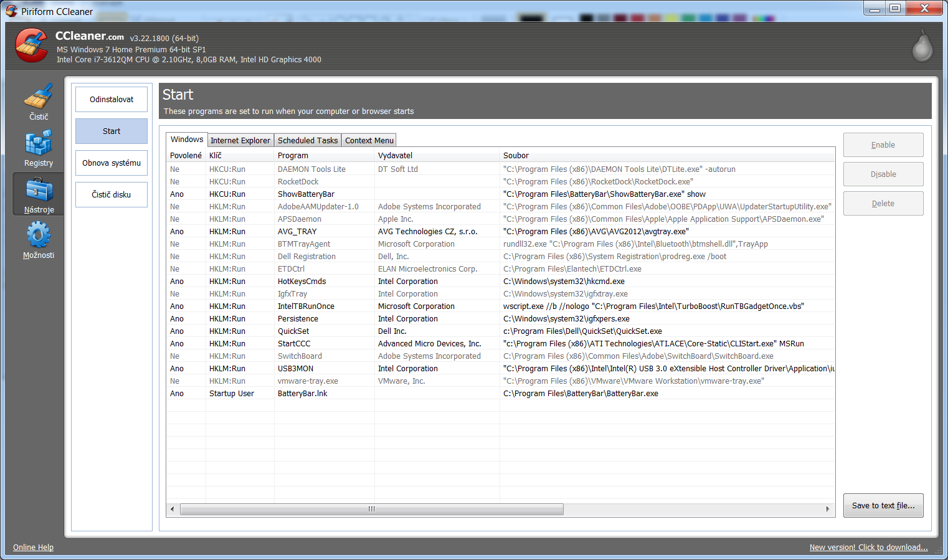The width and height of the screenshot is (948, 560).
Task: Switch to the Internet Explorer tab
Action: pos(240,141)
